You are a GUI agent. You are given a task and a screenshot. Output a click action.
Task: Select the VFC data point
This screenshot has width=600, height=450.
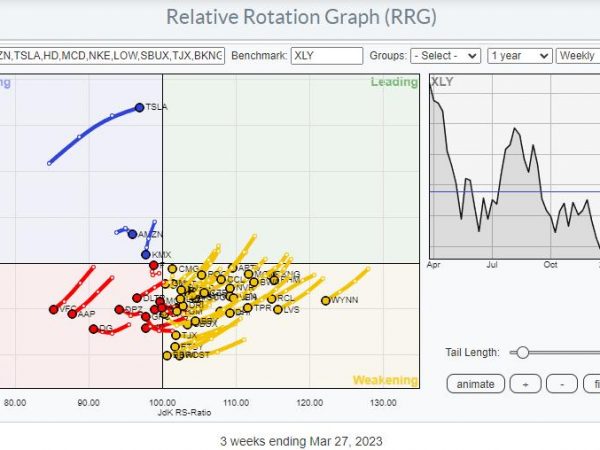point(54,309)
